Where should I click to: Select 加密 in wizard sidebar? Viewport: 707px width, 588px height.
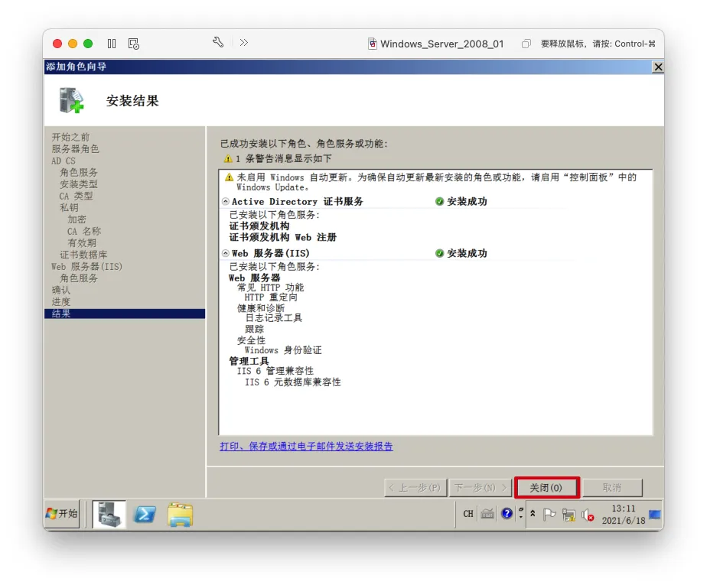pyautogui.click(x=77, y=219)
